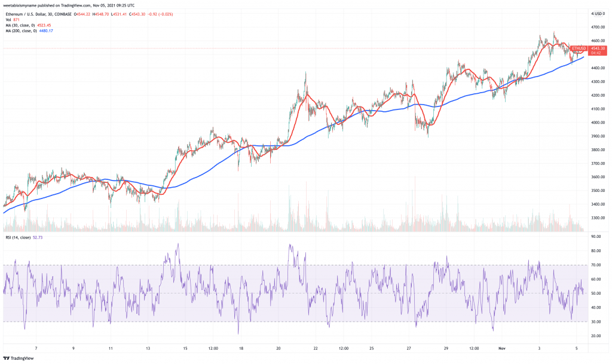Click the 3800.00 price axis label
The width and height of the screenshot is (612, 364).
coord(598,150)
